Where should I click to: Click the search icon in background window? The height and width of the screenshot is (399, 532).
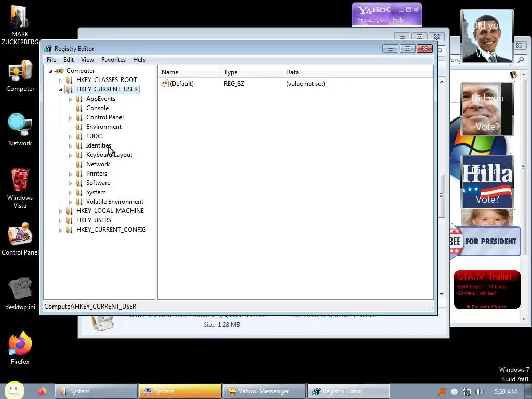[x=521, y=60]
